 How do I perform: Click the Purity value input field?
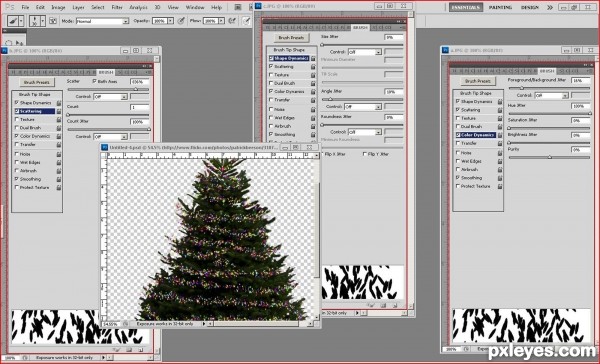click(581, 150)
